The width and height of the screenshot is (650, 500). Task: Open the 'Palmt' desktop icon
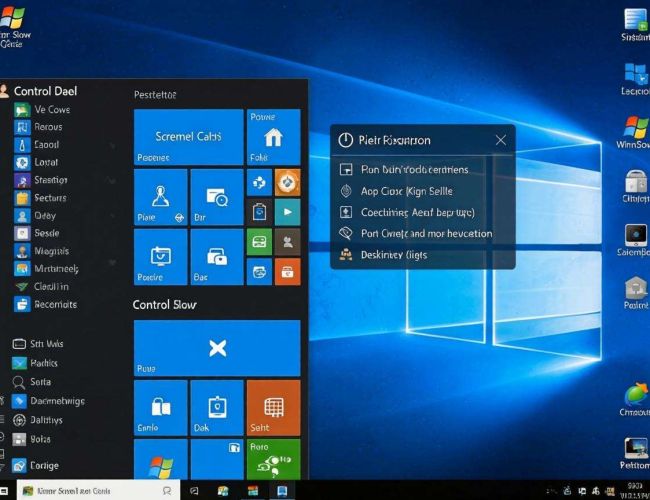click(x=636, y=293)
